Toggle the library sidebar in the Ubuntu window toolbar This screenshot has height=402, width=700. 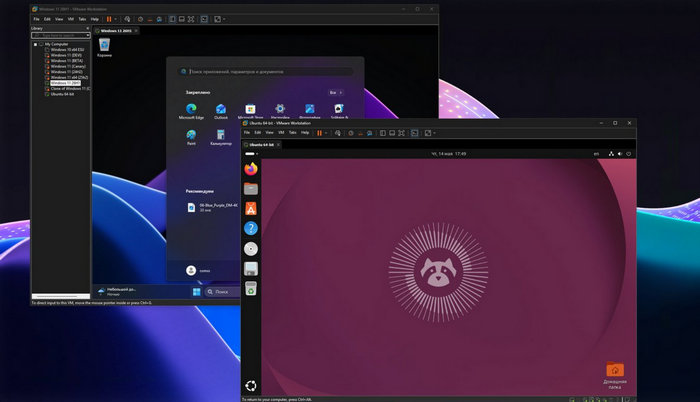pyautogui.click(x=383, y=133)
